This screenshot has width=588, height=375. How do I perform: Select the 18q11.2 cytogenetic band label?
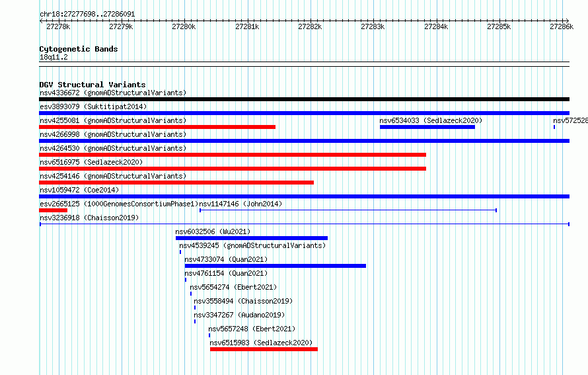[54, 57]
